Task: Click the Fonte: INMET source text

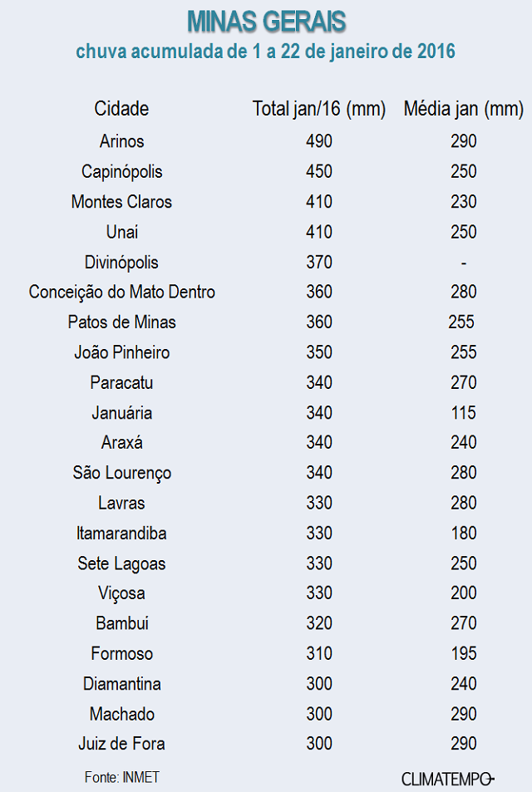Action: 121,777
